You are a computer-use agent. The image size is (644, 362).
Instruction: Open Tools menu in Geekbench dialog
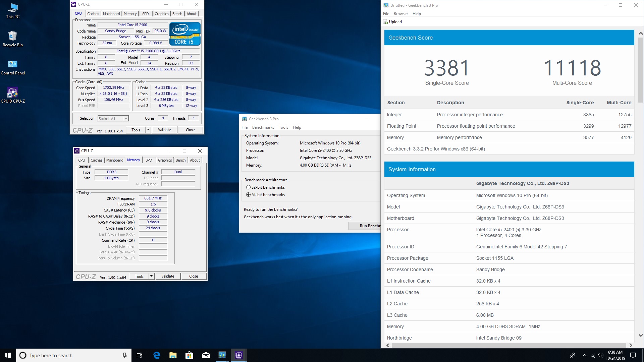283,127
